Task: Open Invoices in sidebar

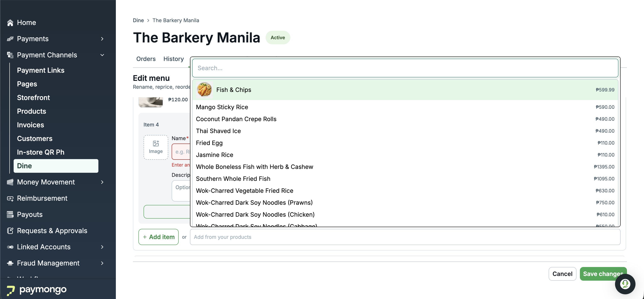Action: 30,125
